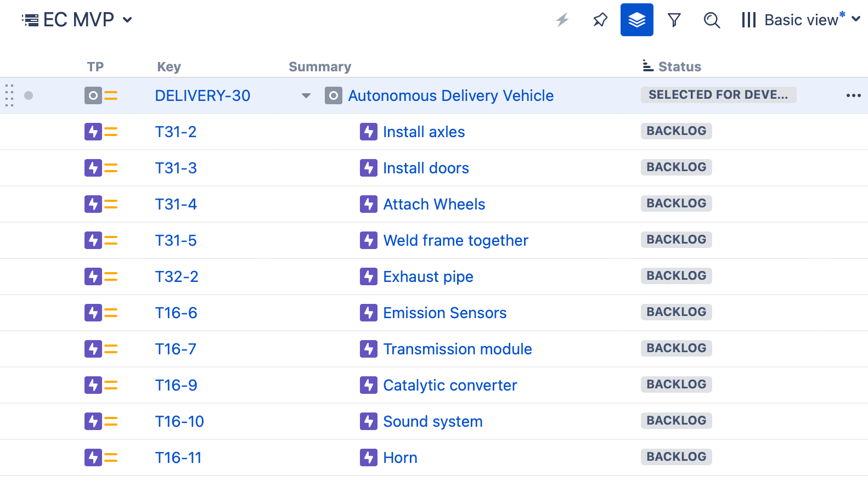The image size is (868, 486).
Task: Select the gray dot marker on DELIVERY-30 row
Action: pyautogui.click(x=29, y=96)
